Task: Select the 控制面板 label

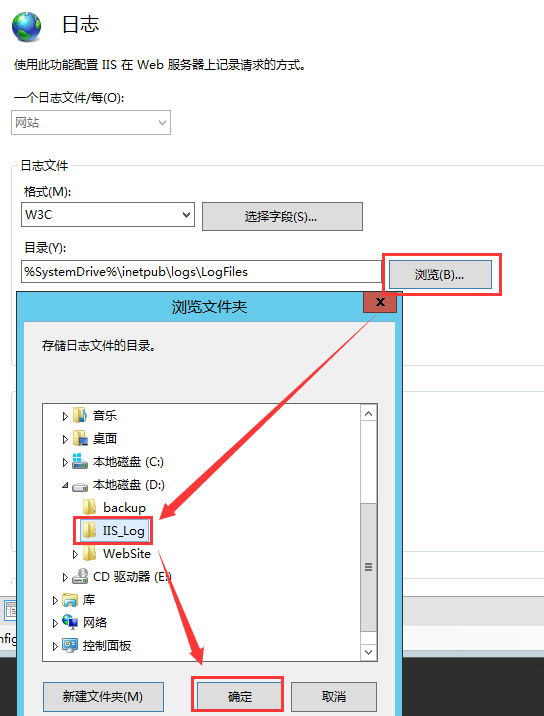Action: pyautogui.click(x=107, y=645)
